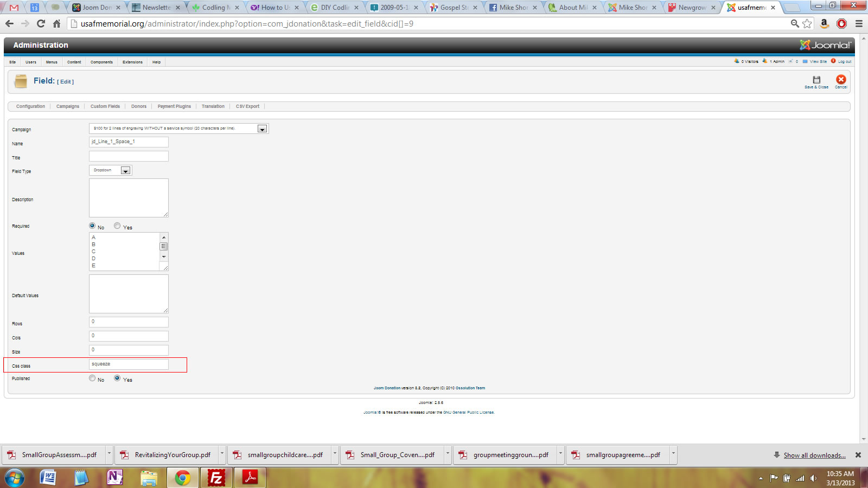Click the Css class field containing squeeze
This screenshot has width=868, height=488.
tap(129, 364)
